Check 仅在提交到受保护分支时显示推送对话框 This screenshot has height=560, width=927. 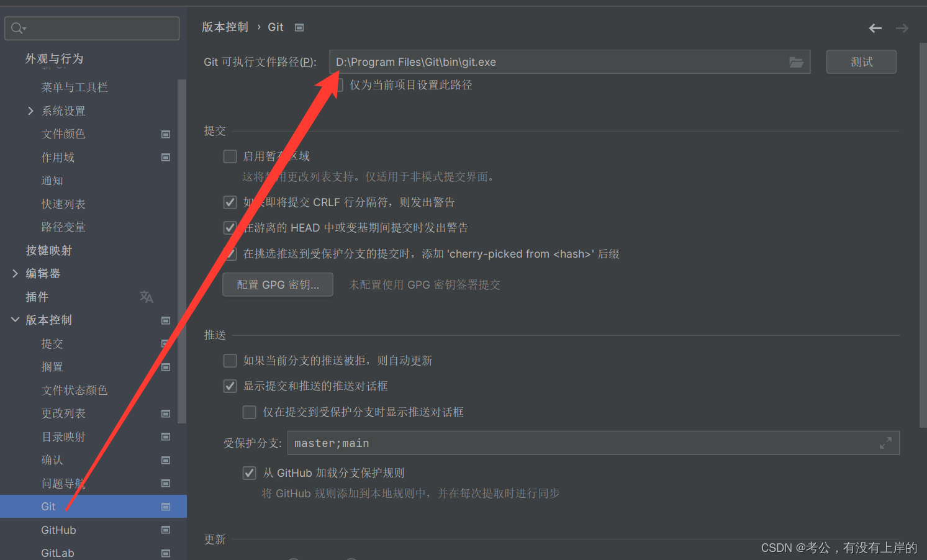click(250, 412)
